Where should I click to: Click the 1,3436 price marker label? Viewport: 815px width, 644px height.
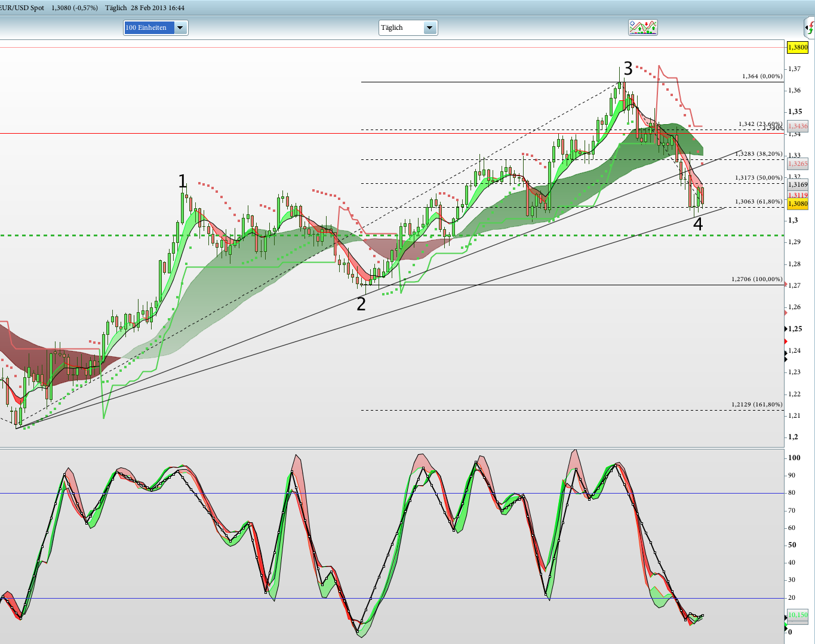[x=797, y=126]
